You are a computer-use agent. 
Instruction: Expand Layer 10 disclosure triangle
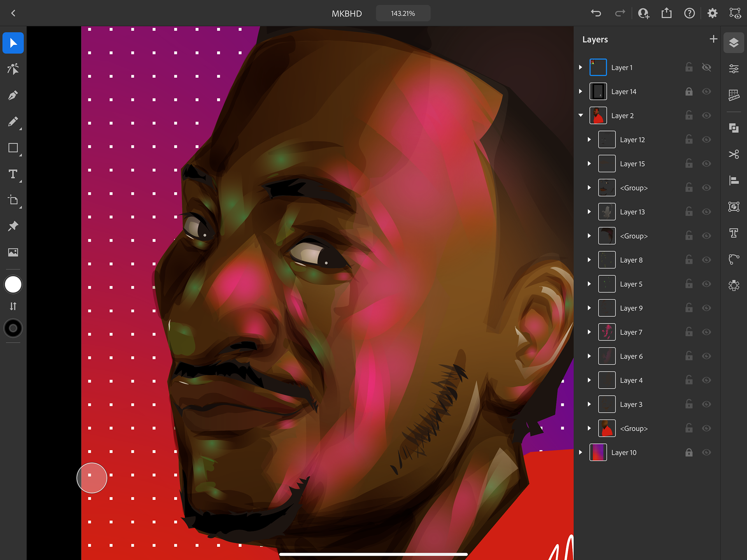580,452
